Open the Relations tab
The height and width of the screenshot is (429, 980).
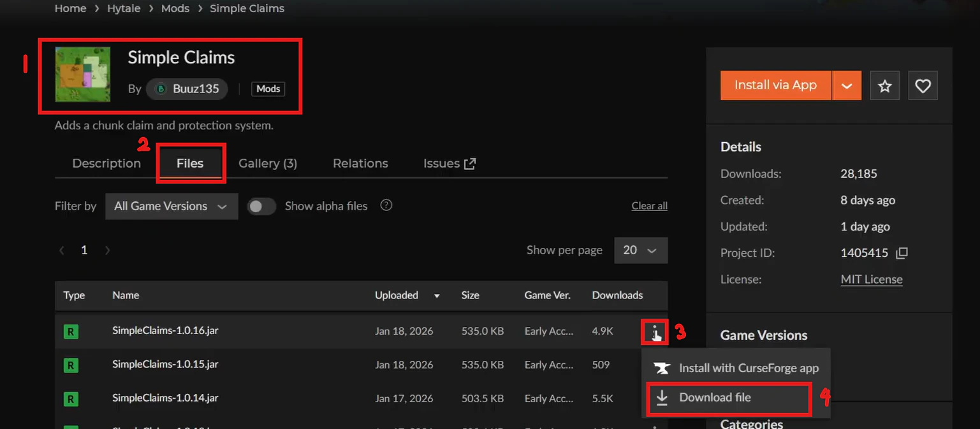pyautogui.click(x=360, y=163)
